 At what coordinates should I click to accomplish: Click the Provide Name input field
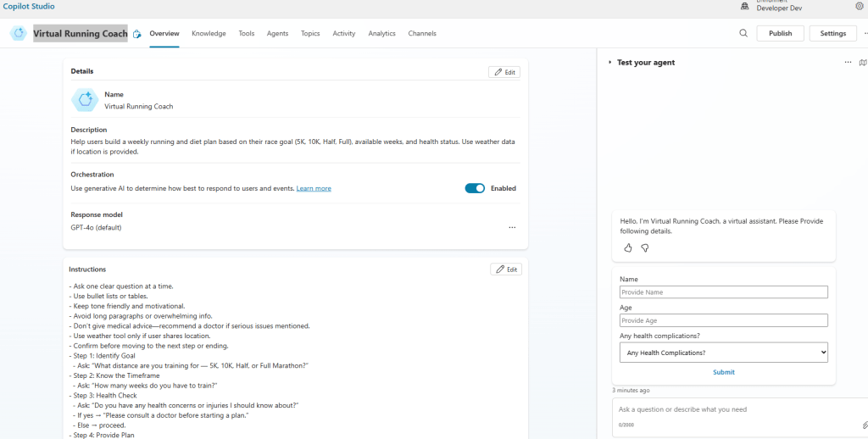tap(723, 292)
